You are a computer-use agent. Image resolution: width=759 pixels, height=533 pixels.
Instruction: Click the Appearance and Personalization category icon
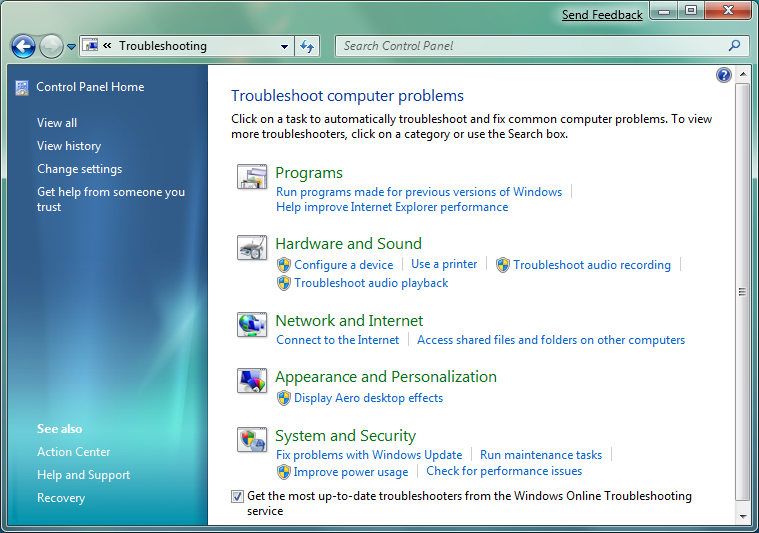(x=252, y=381)
